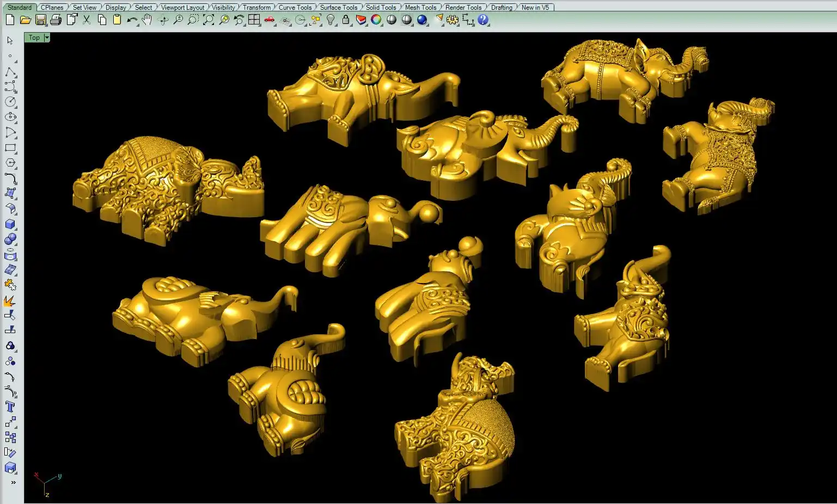Toggle the Lock objects padlock icon
Viewport: 837px width, 504px height.
click(x=346, y=20)
